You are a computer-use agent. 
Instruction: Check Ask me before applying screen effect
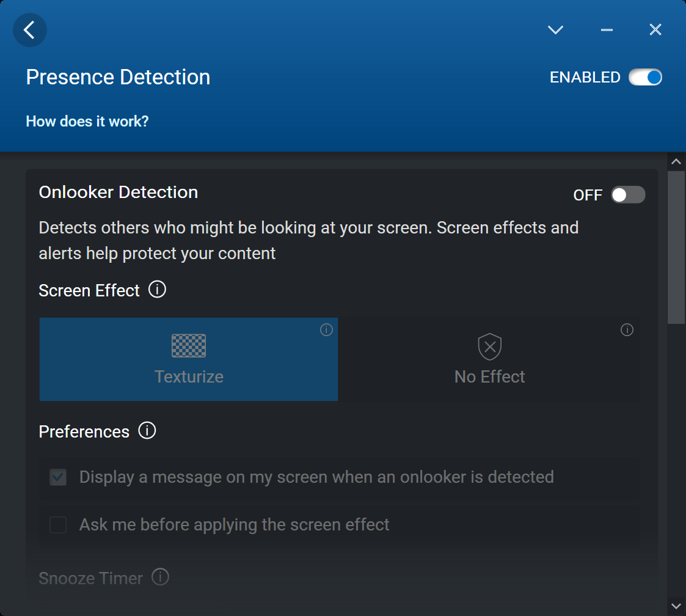click(58, 525)
